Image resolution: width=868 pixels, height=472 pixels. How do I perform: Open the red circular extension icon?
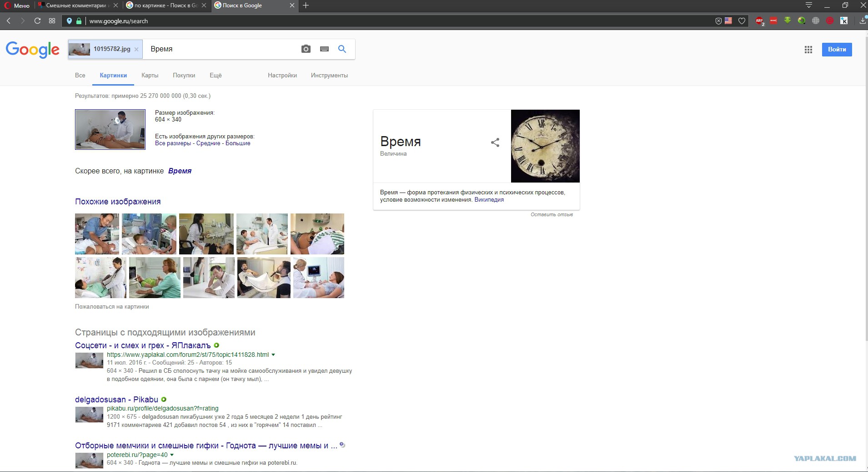[x=830, y=20]
